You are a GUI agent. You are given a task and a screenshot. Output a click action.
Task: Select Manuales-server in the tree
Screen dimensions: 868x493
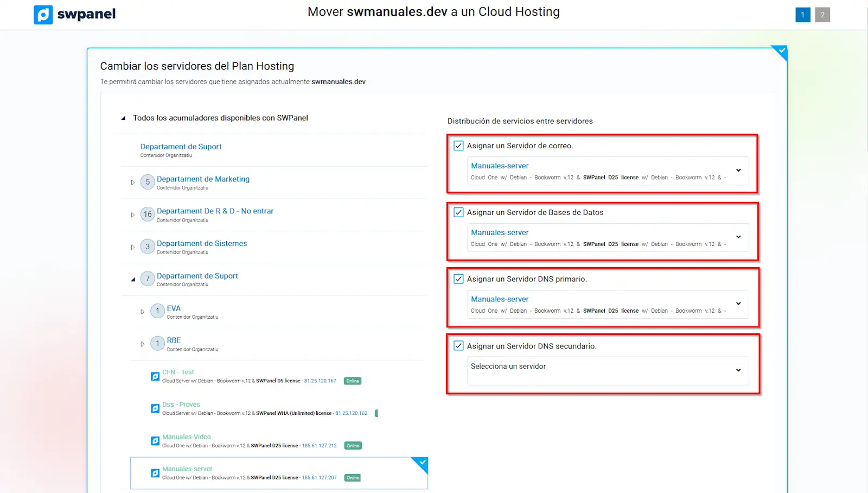point(187,469)
